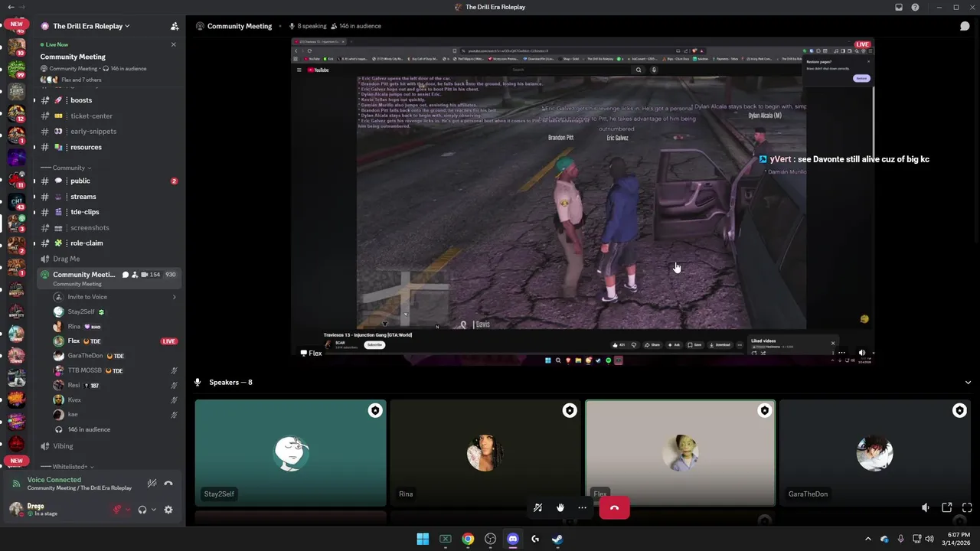Open the ticket-center channel

(x=108, y=116)
